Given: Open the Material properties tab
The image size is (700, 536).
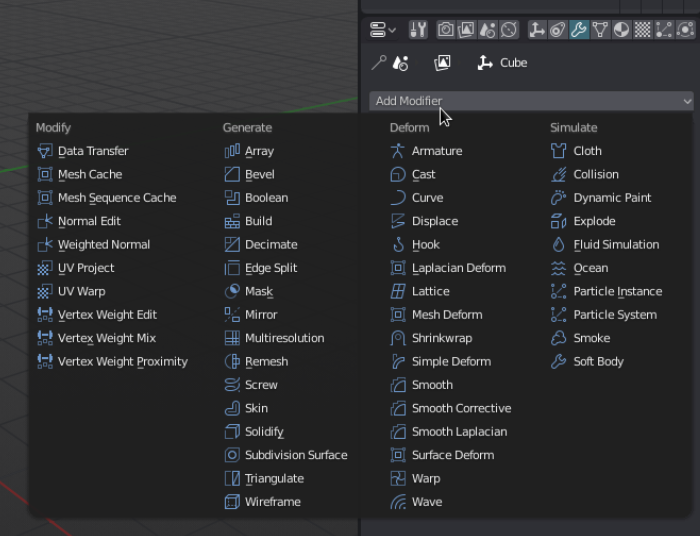Looking at the screenshot, I should click(x=621, y=30).
